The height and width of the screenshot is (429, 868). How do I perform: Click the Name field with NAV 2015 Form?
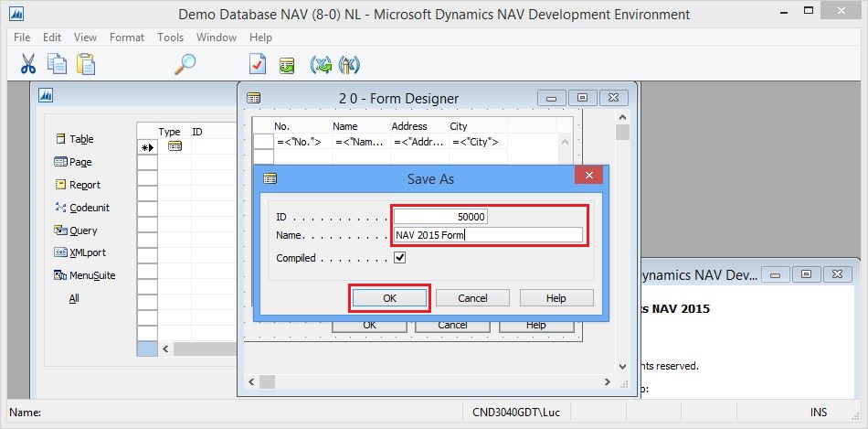488,235
